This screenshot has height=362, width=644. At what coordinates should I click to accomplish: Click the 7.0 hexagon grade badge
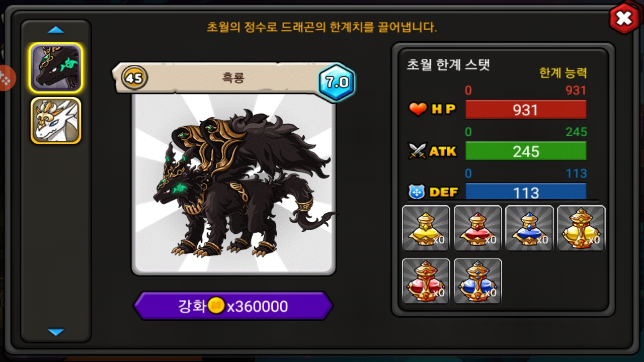pos(337,82)
